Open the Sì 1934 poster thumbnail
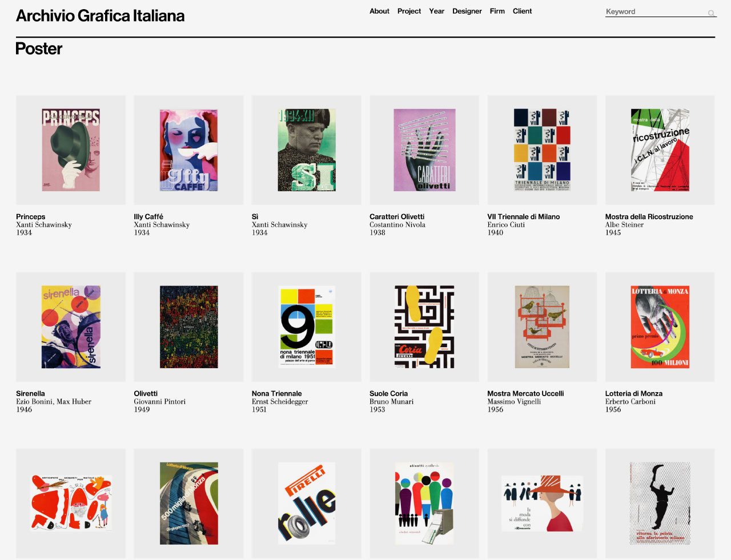 [x=307, y=150]
